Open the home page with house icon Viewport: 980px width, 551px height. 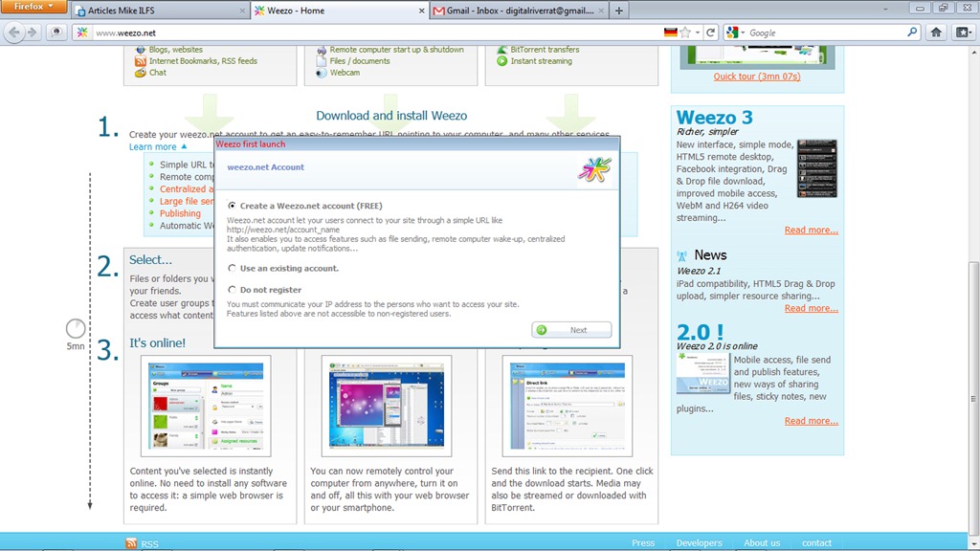(x=936, y=33)
